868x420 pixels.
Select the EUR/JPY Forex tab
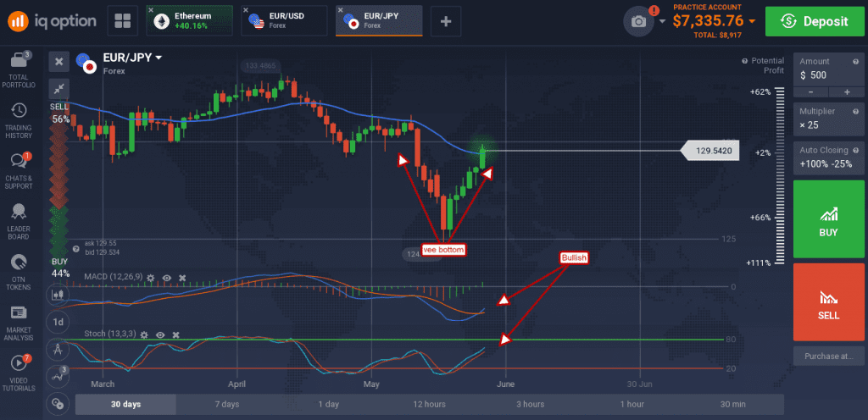tap(379, 21)
